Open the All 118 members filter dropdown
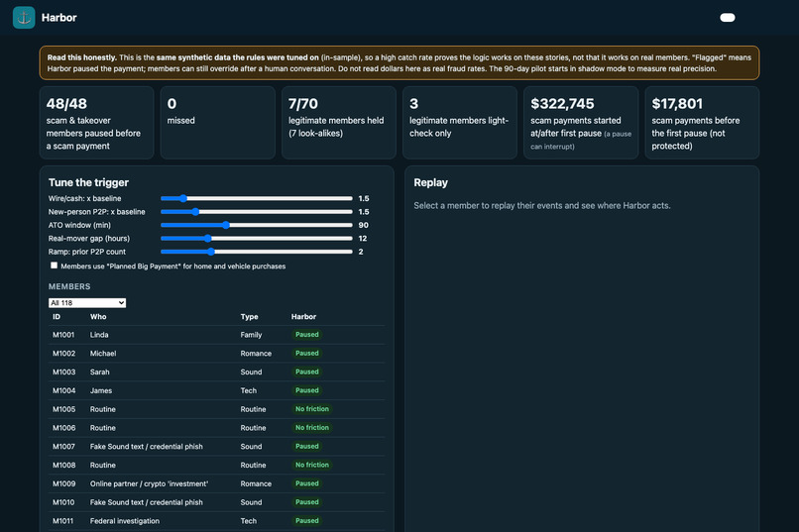799x532 pixels. click(87, 302)
